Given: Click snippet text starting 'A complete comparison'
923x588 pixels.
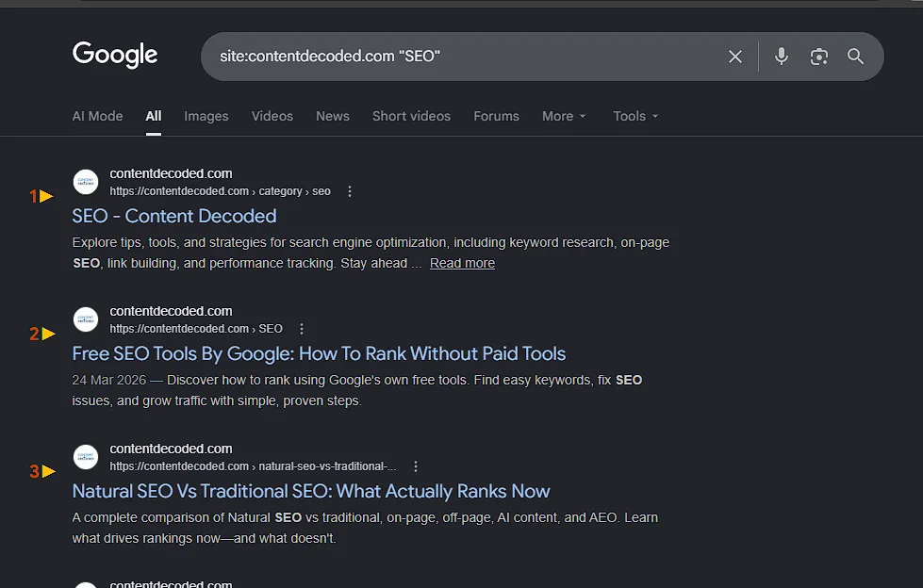Looking at the screenshot, I should (x=365, y=528).
